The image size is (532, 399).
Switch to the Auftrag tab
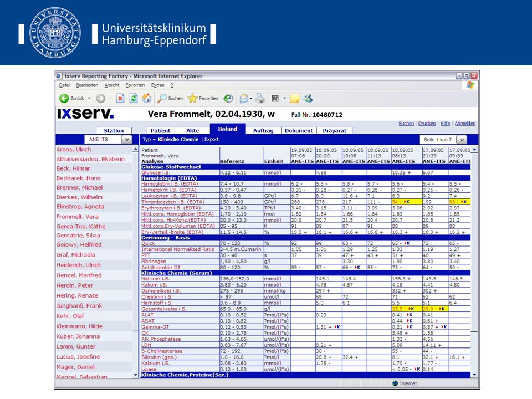pyautogui.click(x=263, y=131)
